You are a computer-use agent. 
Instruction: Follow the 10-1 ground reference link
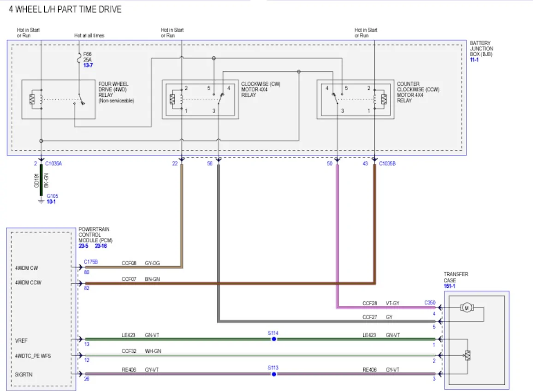point(51,202)
